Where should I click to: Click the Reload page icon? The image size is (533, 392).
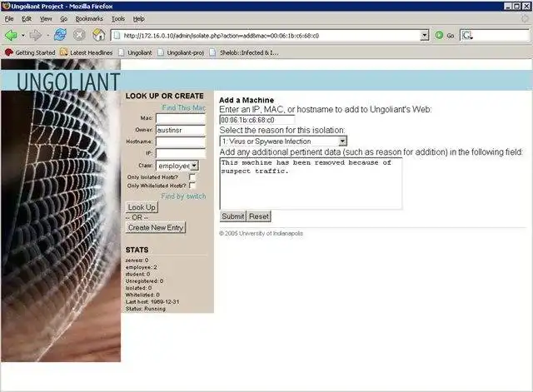[60, 35]
